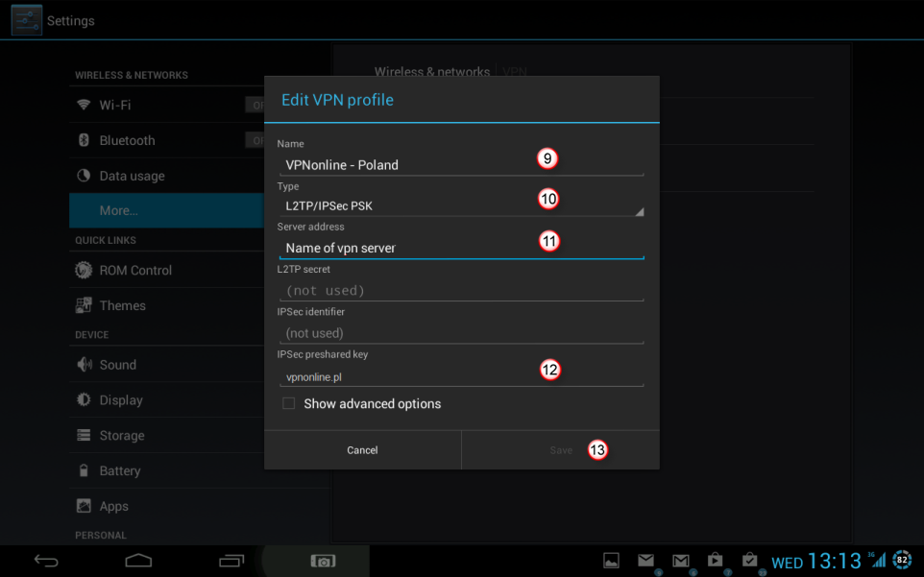Enable Show advanced options checkbox

click(x=289, y=403)
